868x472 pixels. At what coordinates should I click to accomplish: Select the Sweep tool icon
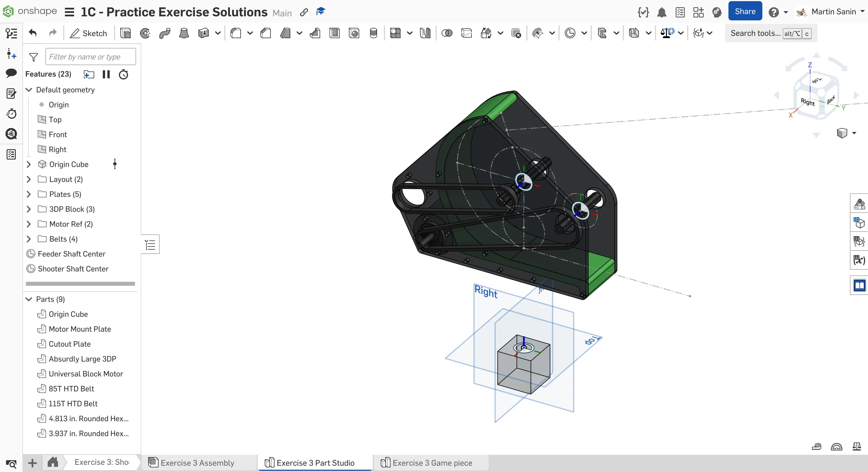coord(165,33)
